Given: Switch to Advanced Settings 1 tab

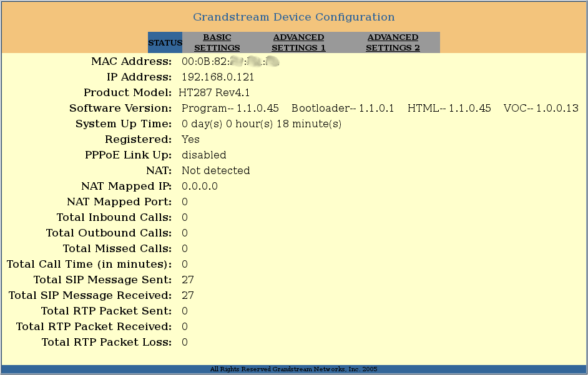Looking at the screenshot, I should click(298, 42).
